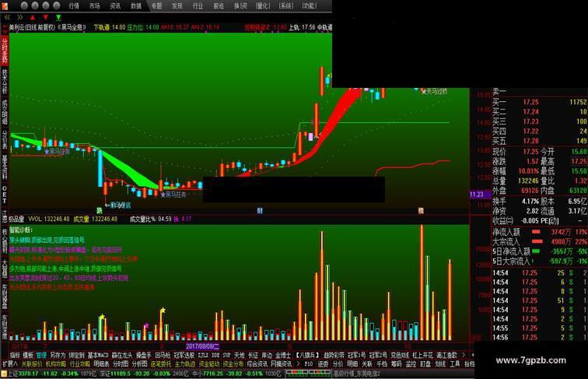The image size is (588, 379).
Task: Open the 资讯 menu
Action: 115,5
